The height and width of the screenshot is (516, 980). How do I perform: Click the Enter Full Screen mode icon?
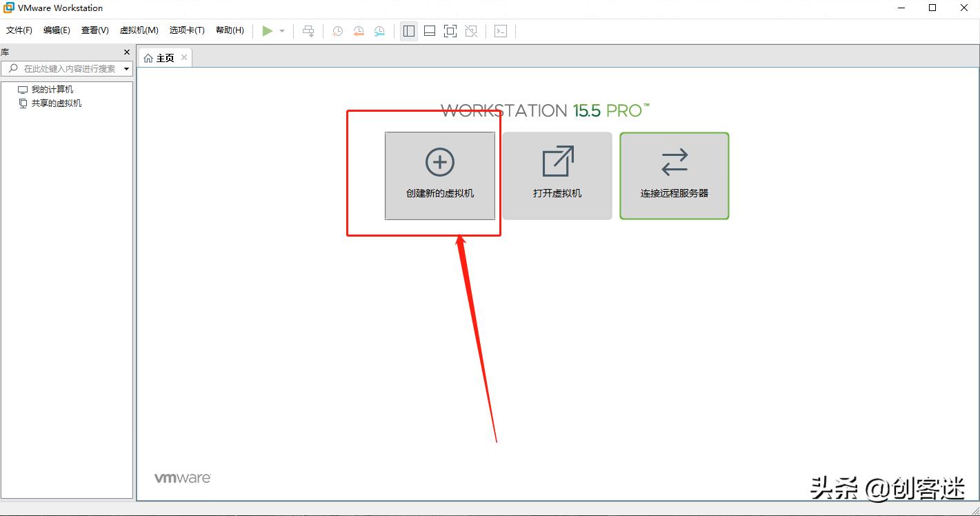click(x=450, y=31)
